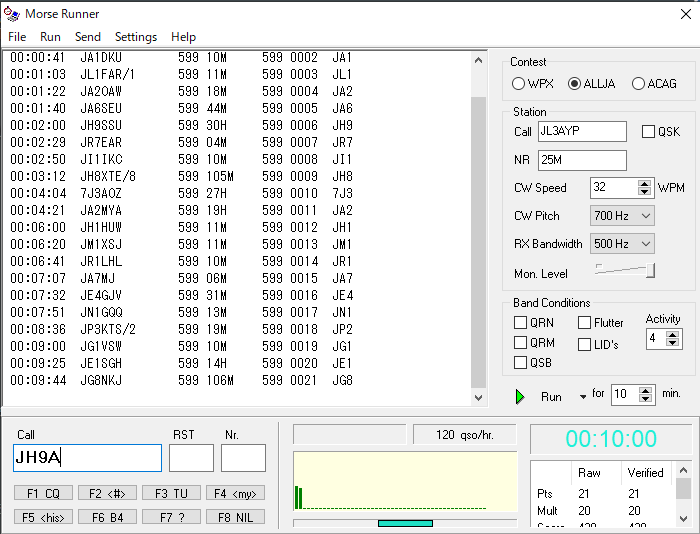Click log row 7J3AOZ

point(237,193)
